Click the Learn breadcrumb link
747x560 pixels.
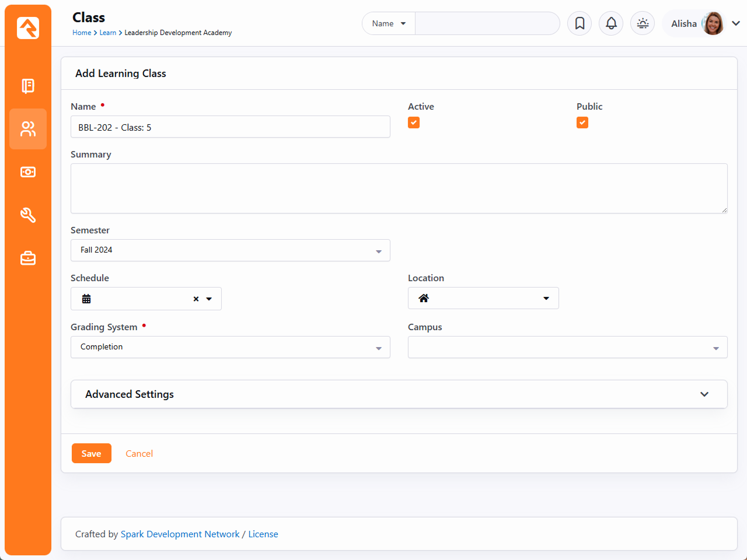pyautogui.click(x=107, y=33)
